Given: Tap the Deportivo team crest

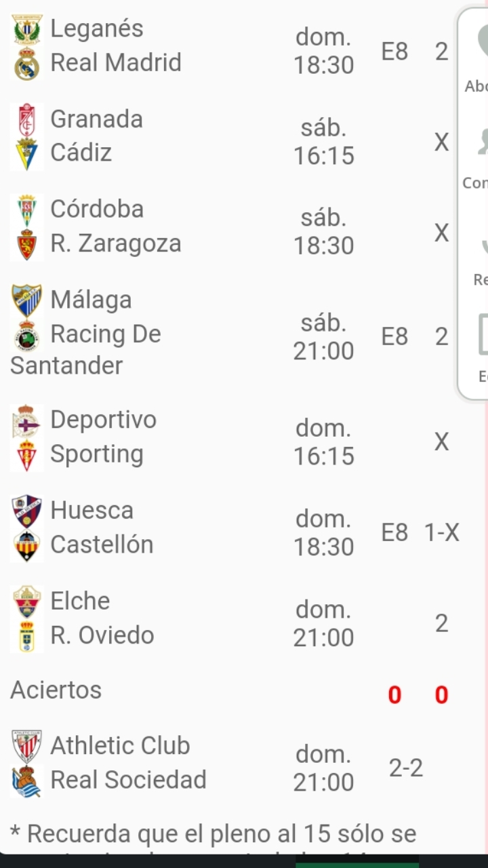Looking at the screenshot, I should (x=27, y=421).
